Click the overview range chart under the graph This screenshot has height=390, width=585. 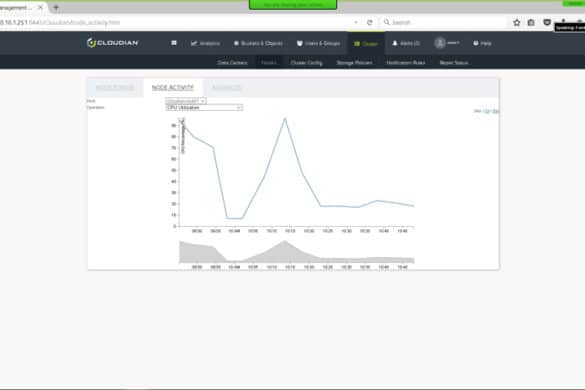click(x=297, y=252)
